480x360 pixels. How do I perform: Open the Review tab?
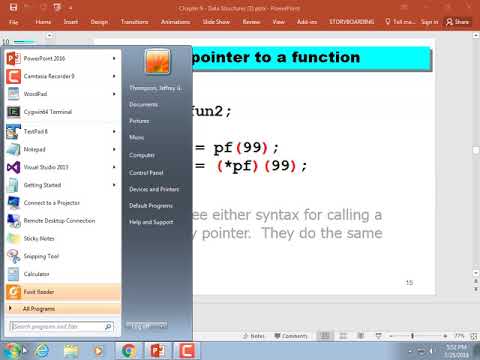[251, 22]
